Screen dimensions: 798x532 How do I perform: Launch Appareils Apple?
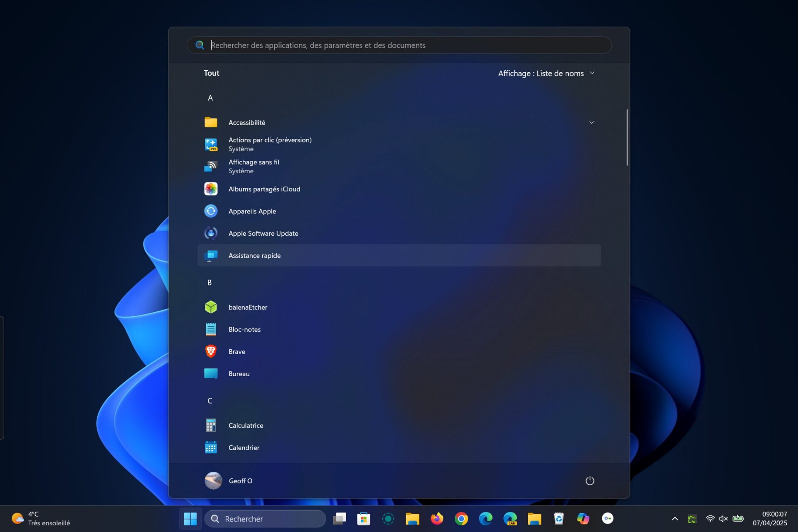[x=252, y=211]
